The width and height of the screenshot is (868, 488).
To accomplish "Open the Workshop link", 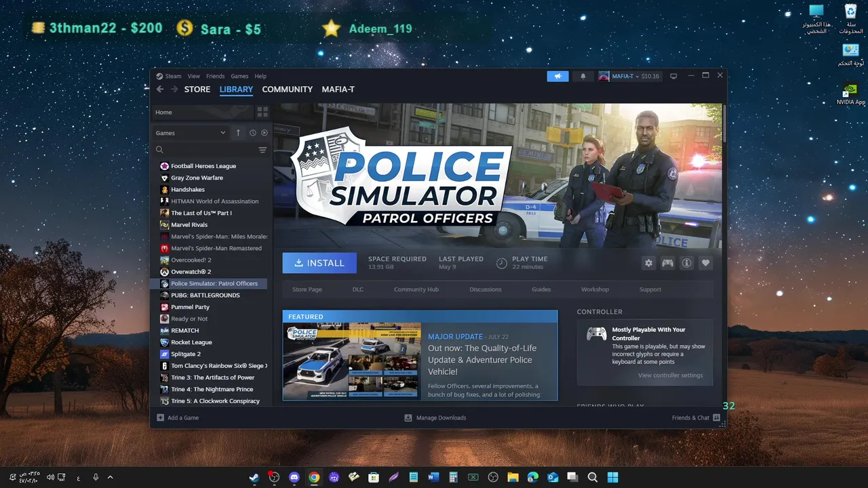I will [x=595, y=289].
